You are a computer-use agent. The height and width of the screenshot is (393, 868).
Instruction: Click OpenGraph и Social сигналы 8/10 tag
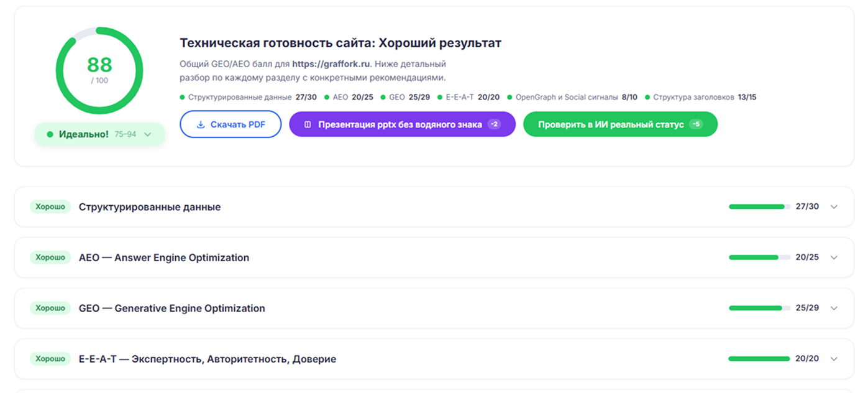(x=572, y=98)
